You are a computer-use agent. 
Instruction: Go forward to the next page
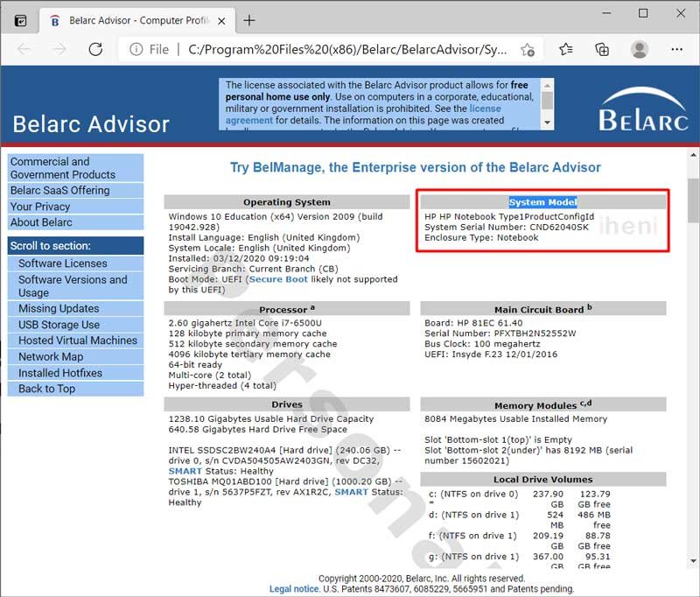[59, 49]
